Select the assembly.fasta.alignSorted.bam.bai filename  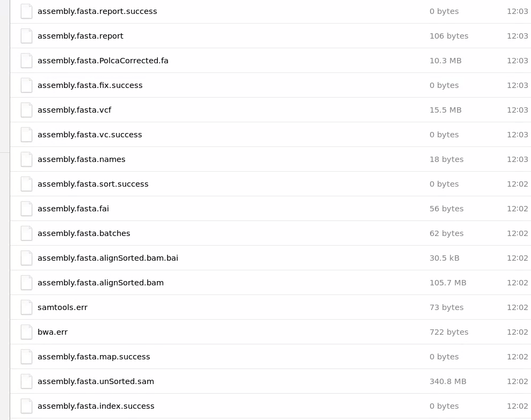[x=108, y=258]
